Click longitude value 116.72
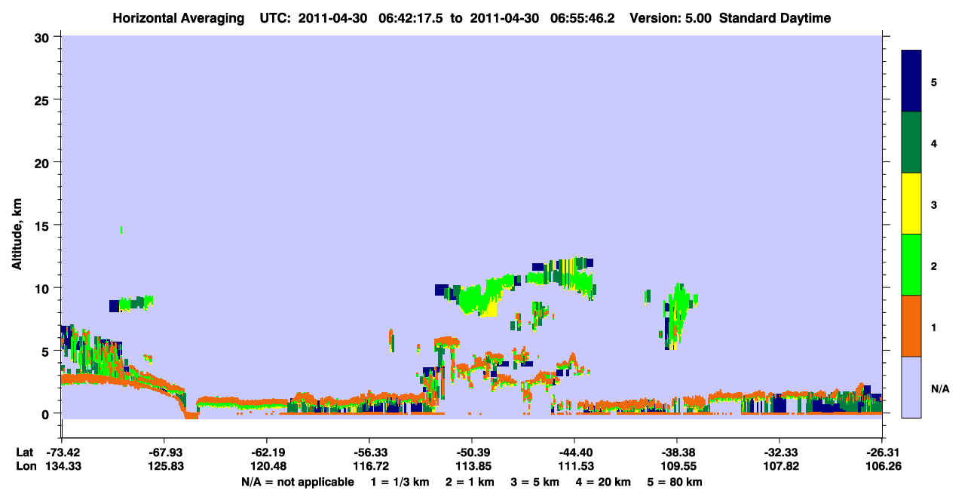 369,467
